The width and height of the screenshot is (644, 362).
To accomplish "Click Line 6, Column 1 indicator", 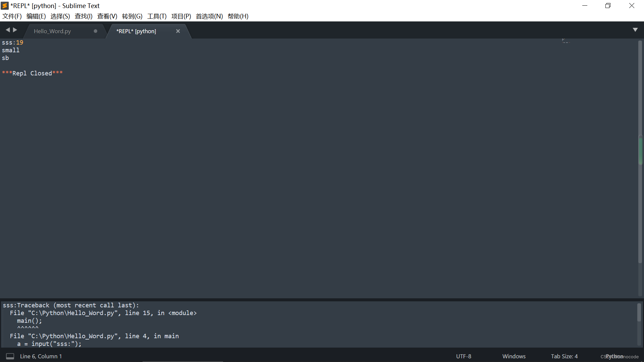I will (x=41, y=356).
